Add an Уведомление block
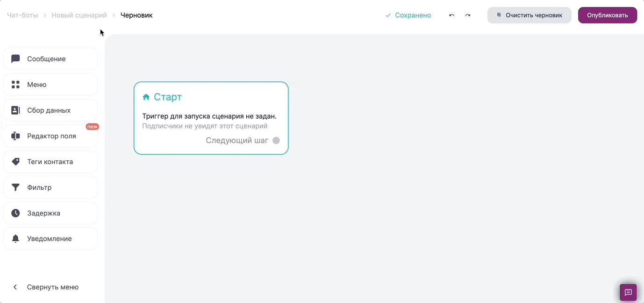 click(x=50, y=239)
